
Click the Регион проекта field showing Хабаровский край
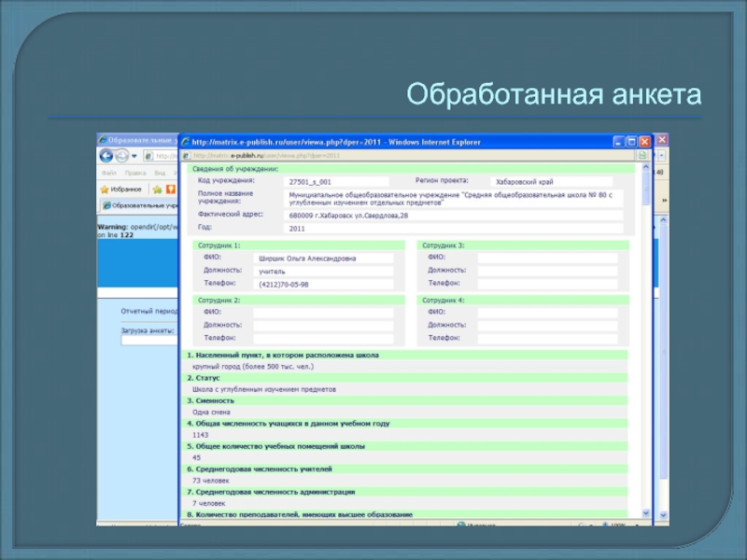tap(551, 182)
